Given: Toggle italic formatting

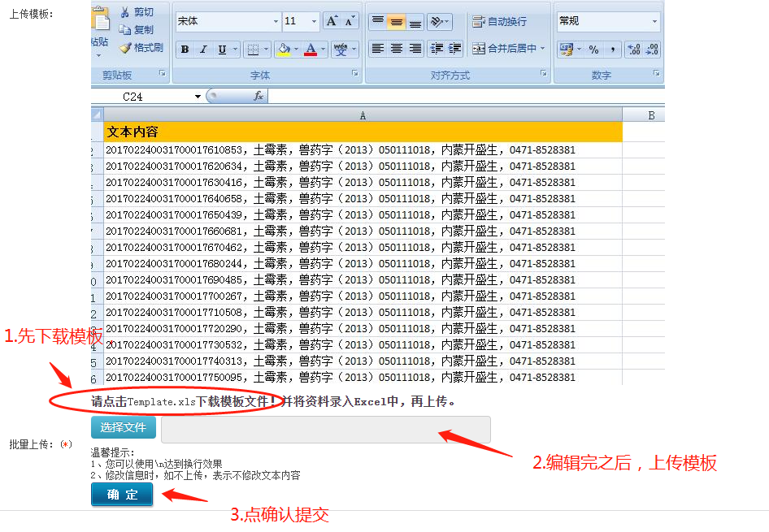Looking at the screenshot, I should coord(203,50).
